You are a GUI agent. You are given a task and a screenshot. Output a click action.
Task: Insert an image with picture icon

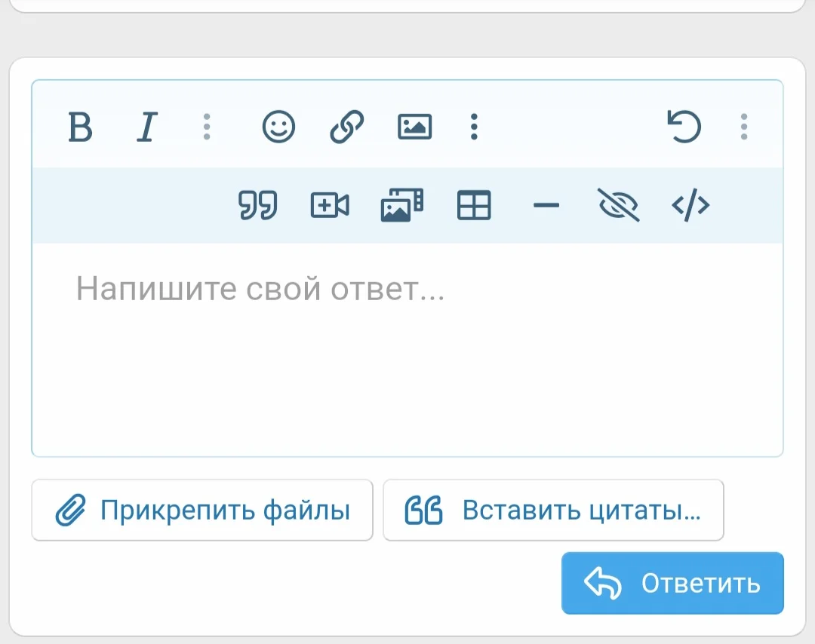pos(414,127)
